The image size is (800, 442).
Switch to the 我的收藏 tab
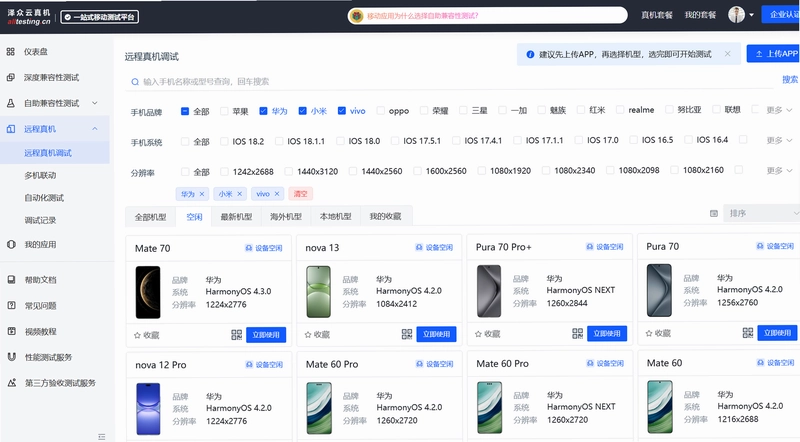(385, 216)
